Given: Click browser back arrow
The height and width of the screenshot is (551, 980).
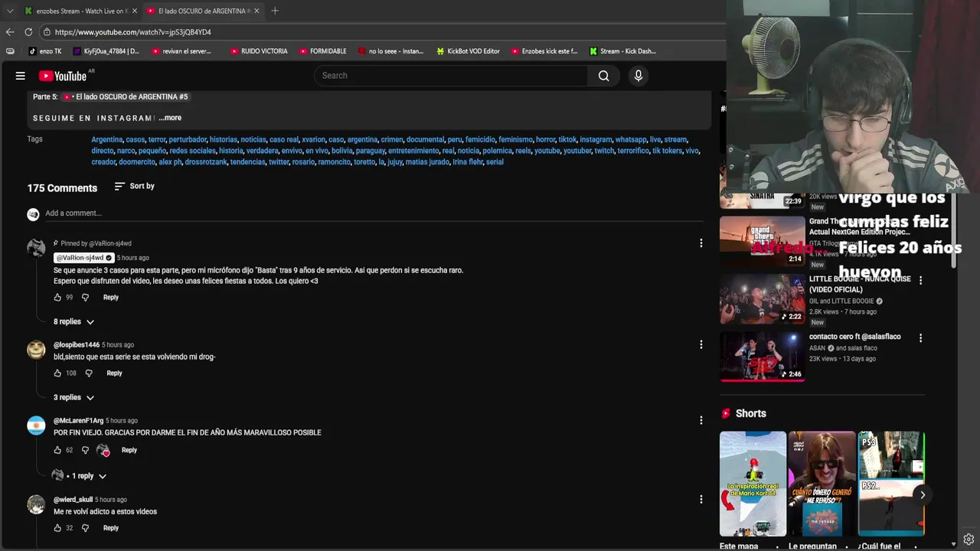Looking at the screenshot, I should click(10, 32).
